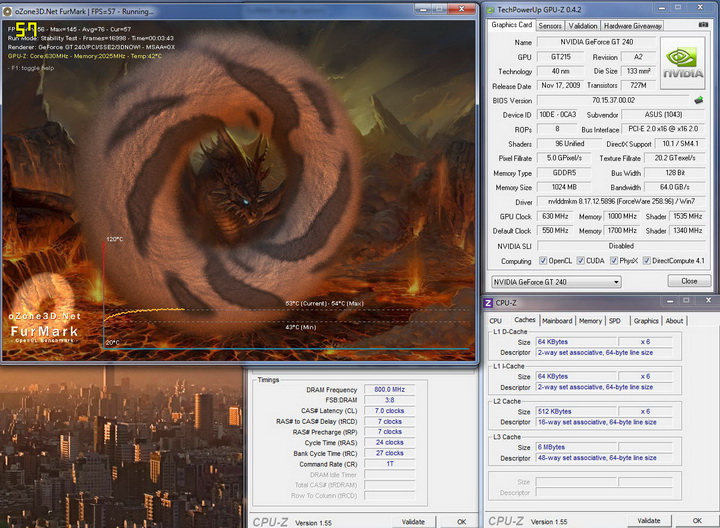Select CPU-Z Caches tab
Screen dimensions: 720x528
point(524,320)
